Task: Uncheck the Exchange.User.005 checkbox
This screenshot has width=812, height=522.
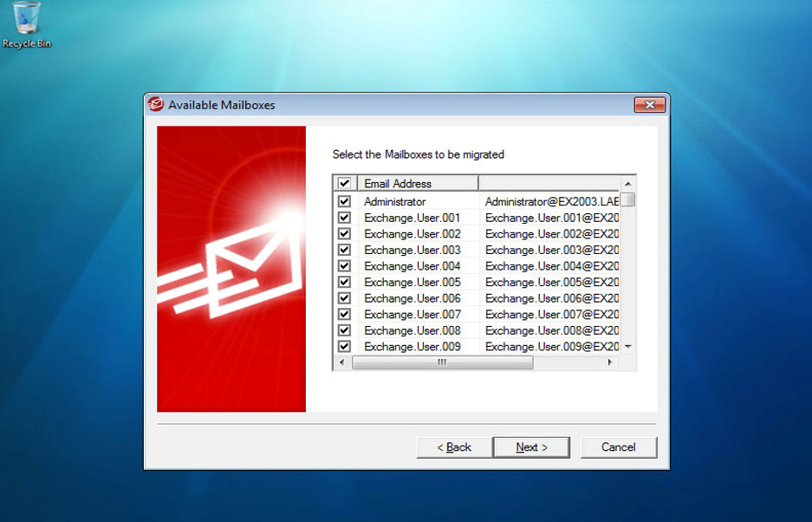Action: 344,282
